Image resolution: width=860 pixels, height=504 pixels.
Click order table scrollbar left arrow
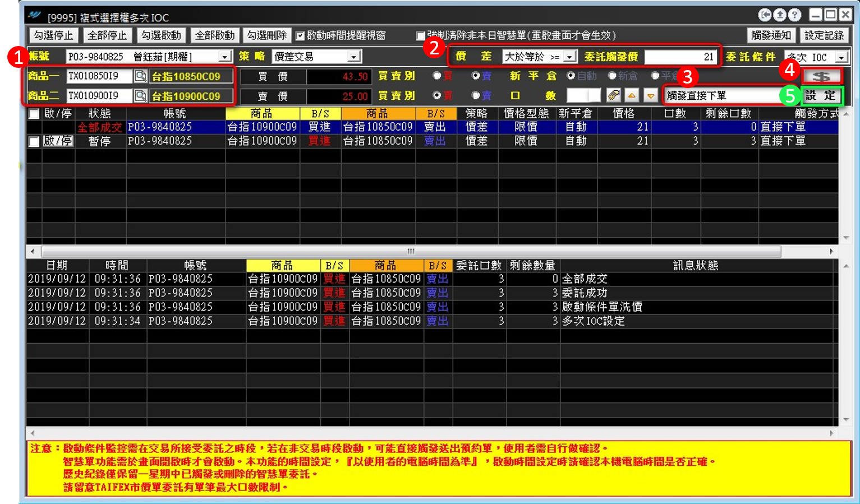[33, 251]
